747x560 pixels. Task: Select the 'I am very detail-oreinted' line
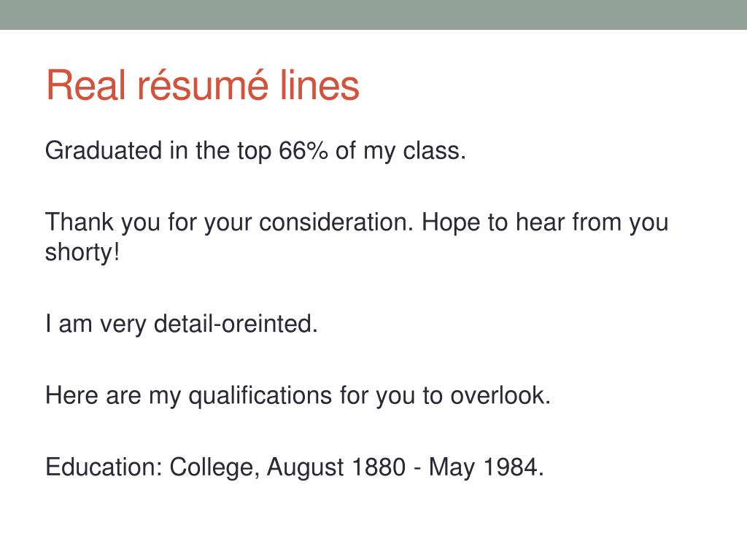pyautogui.click(x=182, y=324)
